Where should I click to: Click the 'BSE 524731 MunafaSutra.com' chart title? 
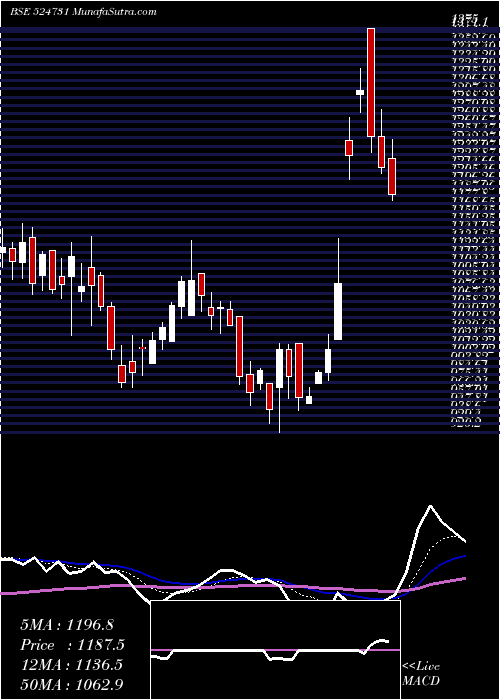(83, 12)
